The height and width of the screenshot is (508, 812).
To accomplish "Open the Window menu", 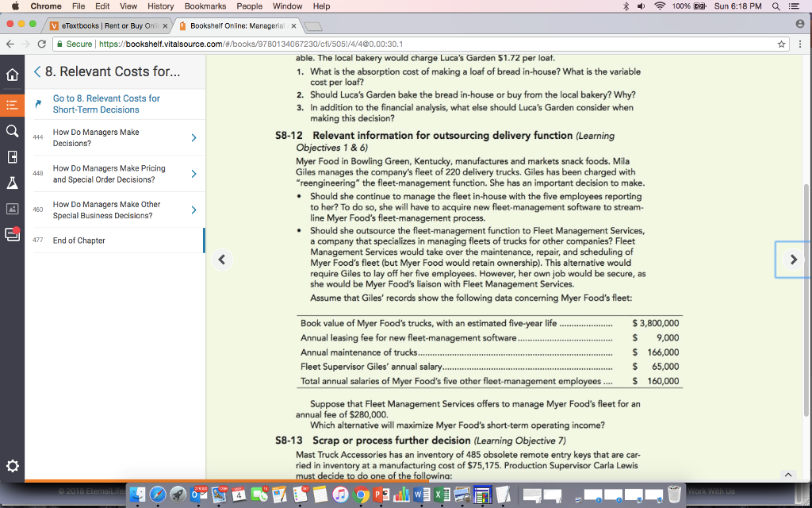I will tap(287, 6).
